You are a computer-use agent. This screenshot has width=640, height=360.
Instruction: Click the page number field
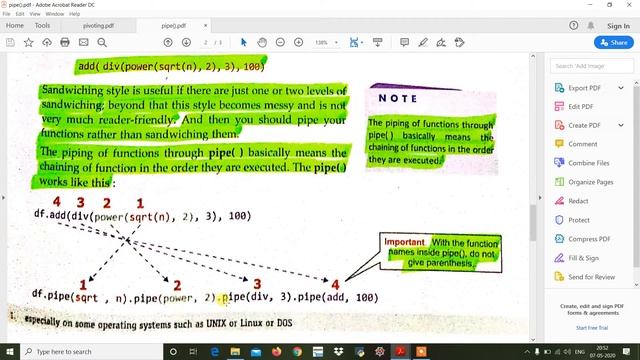click(206, 42)
